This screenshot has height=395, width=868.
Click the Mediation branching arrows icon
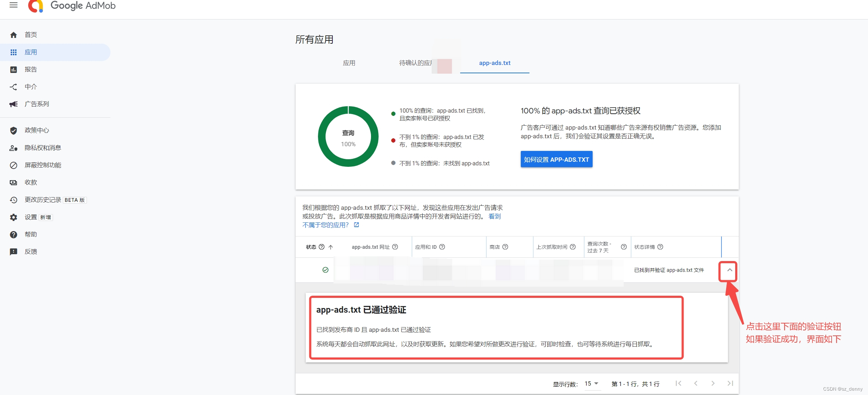(x=13, y=87)
